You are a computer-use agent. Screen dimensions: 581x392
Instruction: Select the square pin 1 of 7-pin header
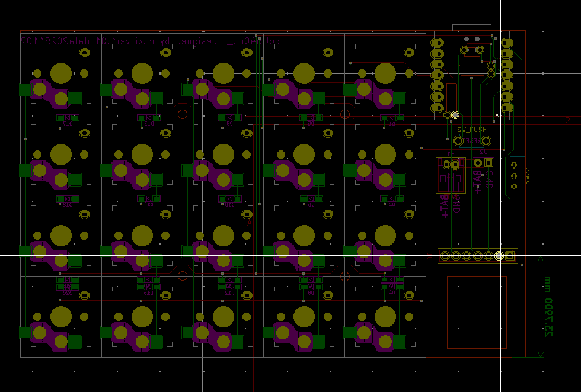point(510,256)
